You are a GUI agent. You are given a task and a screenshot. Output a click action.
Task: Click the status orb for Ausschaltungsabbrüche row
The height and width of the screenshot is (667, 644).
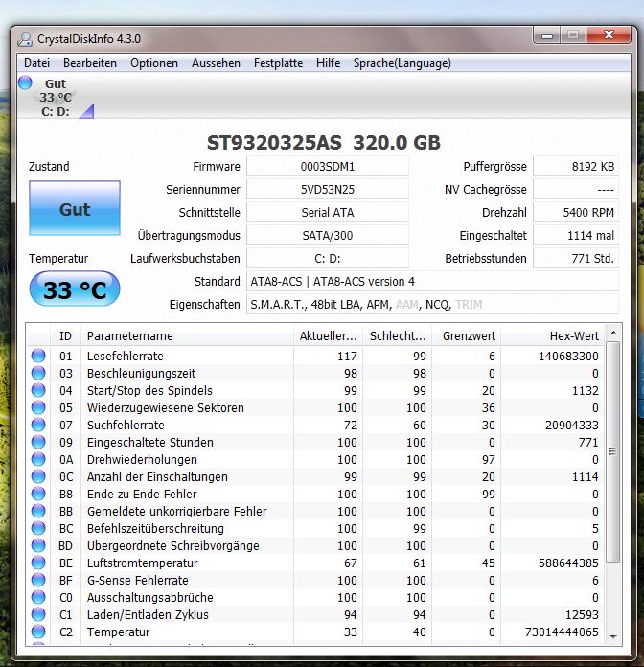point(38,597)
